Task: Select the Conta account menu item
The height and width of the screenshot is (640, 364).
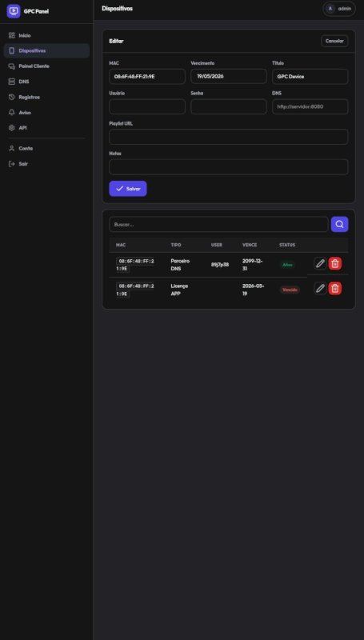Action: pos(46,148)
